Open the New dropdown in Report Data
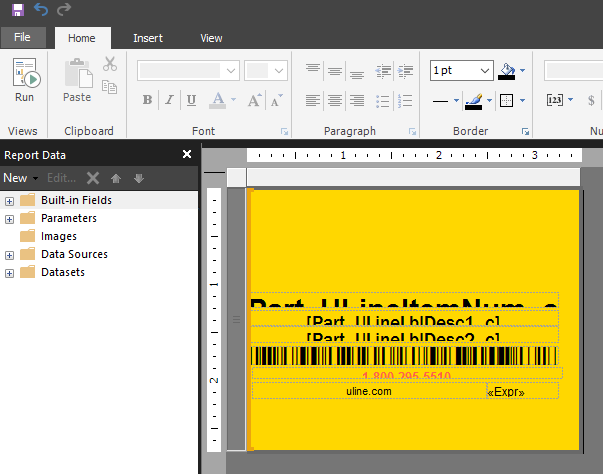 [21, 178]
